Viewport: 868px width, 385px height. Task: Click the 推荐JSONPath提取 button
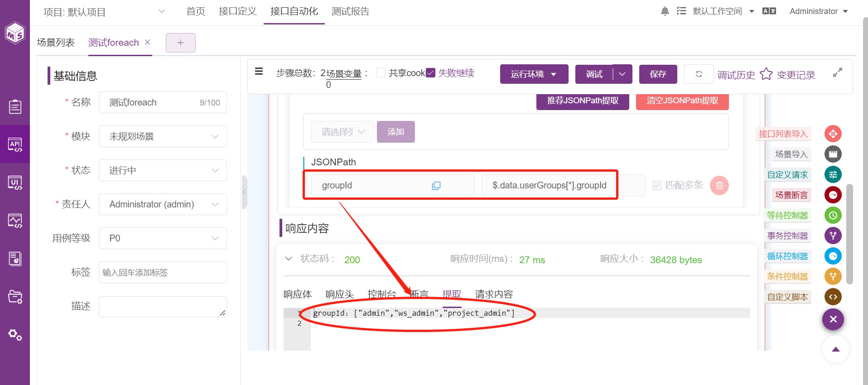(x=583, y=101)
